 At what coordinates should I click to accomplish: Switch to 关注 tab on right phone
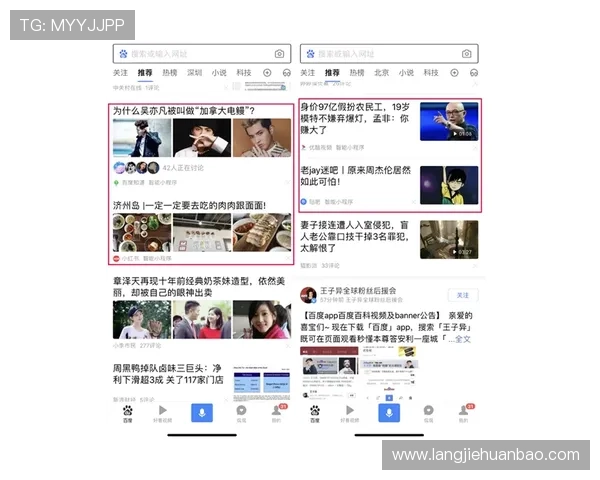[307, 73]
